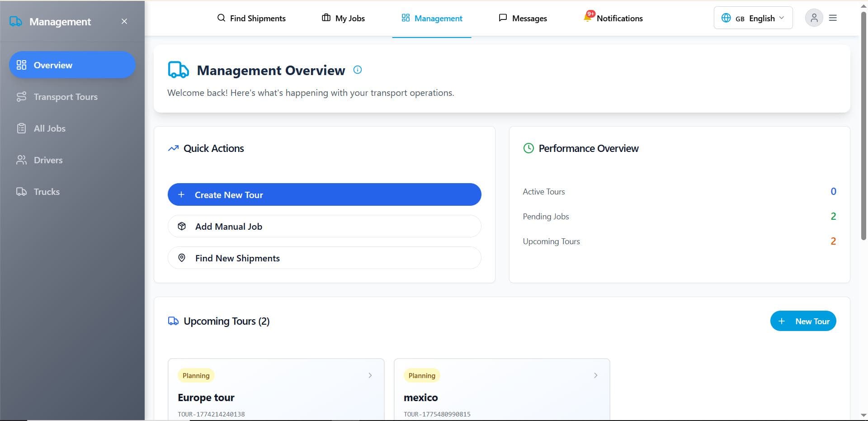Close the Management sidebar with X

[124, 21]
